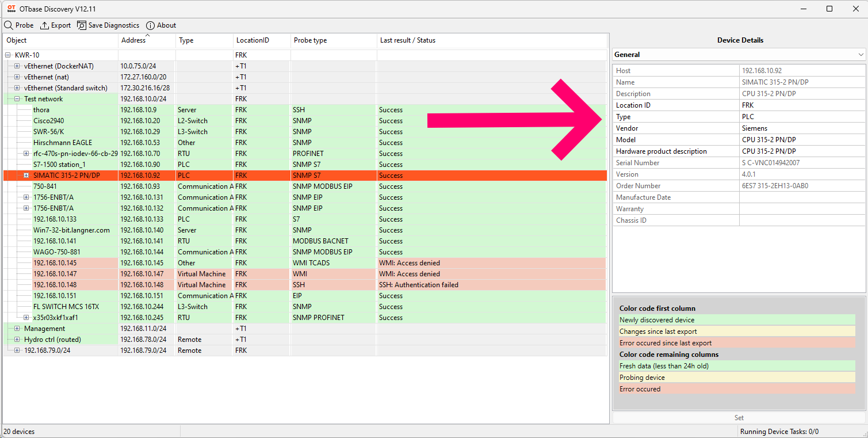Viewport: 868px width, 438px height.
Task: Click the Vendor value Siemens field
Action: pyautogui.click(x=802, y=128)
